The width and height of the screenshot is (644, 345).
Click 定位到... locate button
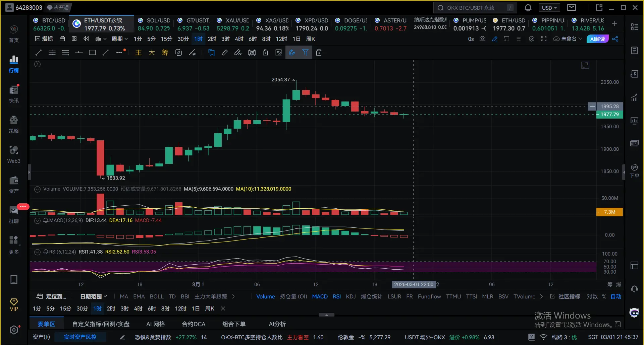pos(51,296)
